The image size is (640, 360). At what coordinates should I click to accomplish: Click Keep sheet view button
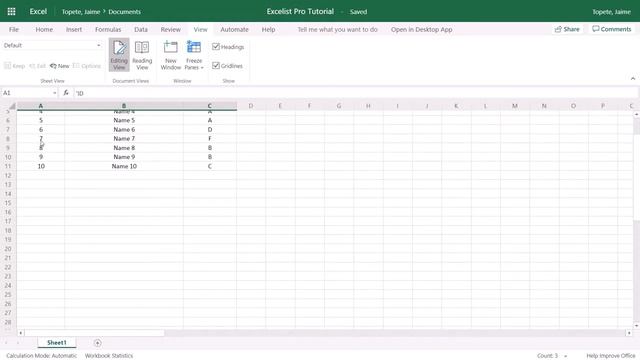coord(15,66)
